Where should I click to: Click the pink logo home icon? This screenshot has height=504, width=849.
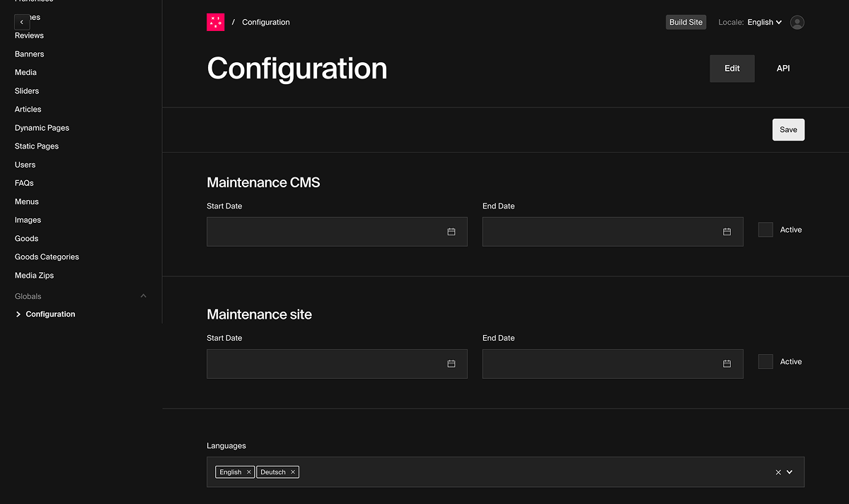(215, 23)
